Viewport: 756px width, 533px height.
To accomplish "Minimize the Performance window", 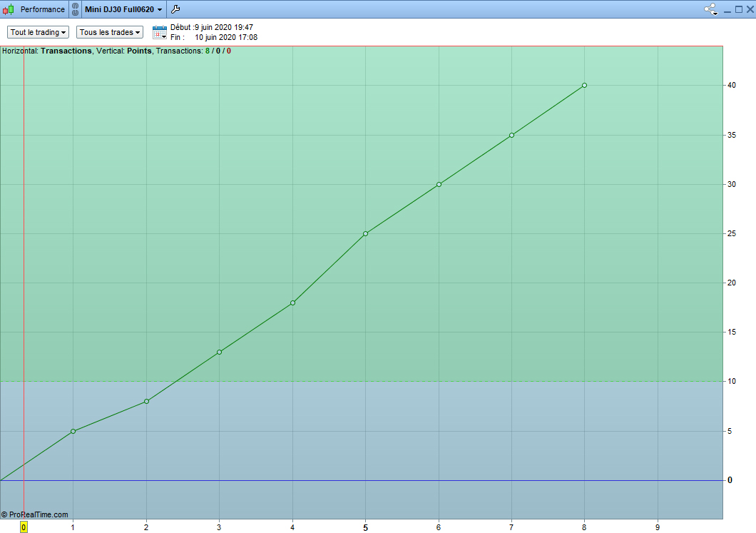I will click(x=727, y=10).
